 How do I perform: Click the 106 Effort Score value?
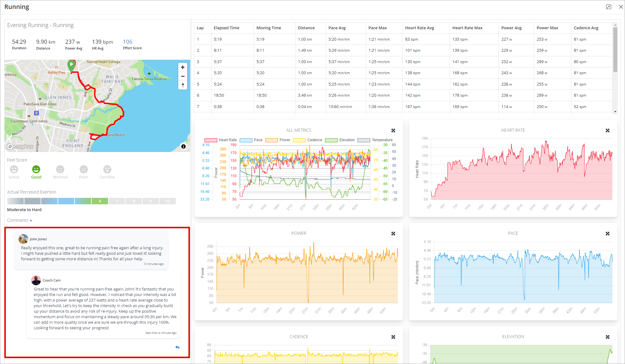point(127,42)
